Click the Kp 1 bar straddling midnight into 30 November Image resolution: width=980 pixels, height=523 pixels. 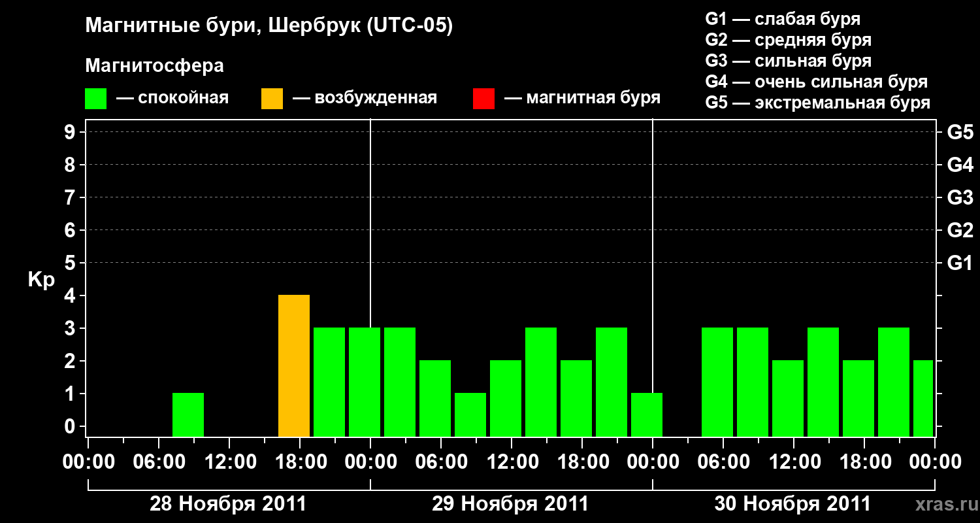pyautogui.click(x=647, y=414)
